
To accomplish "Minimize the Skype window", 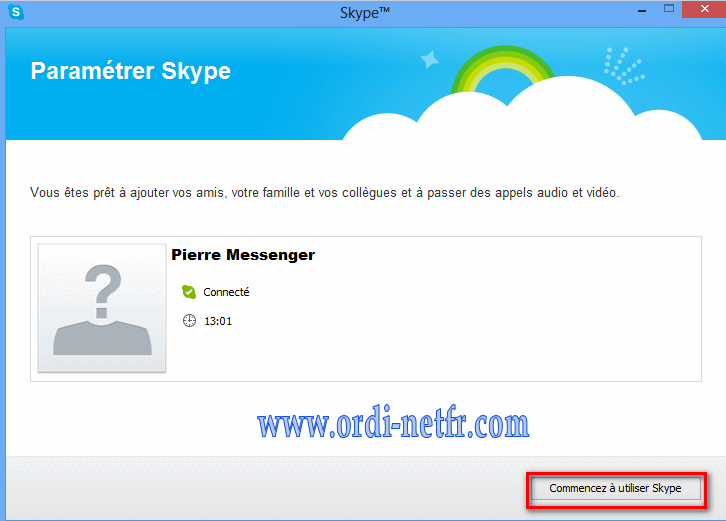I will pos(642,10).
